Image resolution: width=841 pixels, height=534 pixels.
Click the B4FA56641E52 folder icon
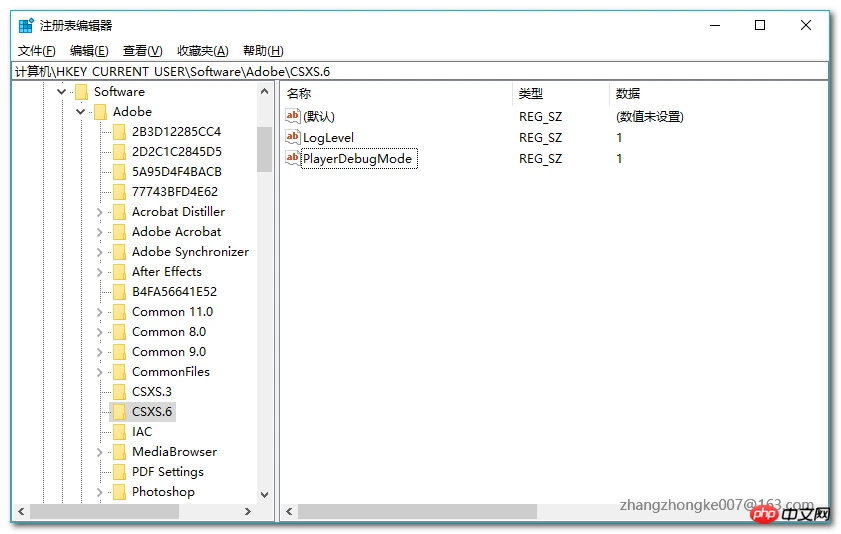tap(120, 292)
